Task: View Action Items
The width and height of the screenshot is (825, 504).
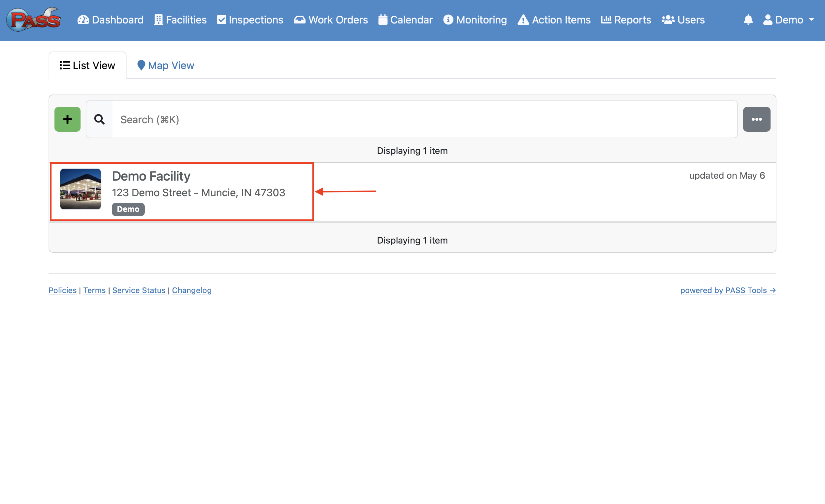Action: (554, 20)
